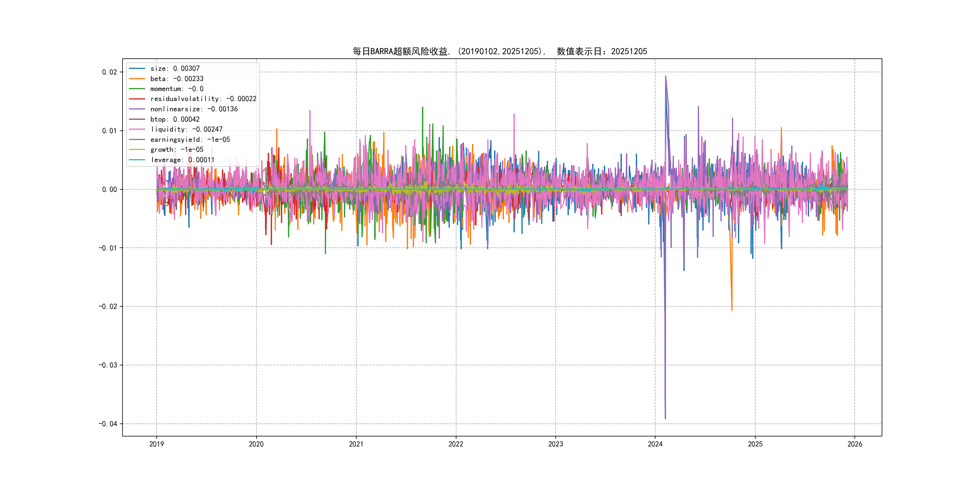
Task: Click the 'earningsyield: -1e-05' legend label
Action: [190, 140]
